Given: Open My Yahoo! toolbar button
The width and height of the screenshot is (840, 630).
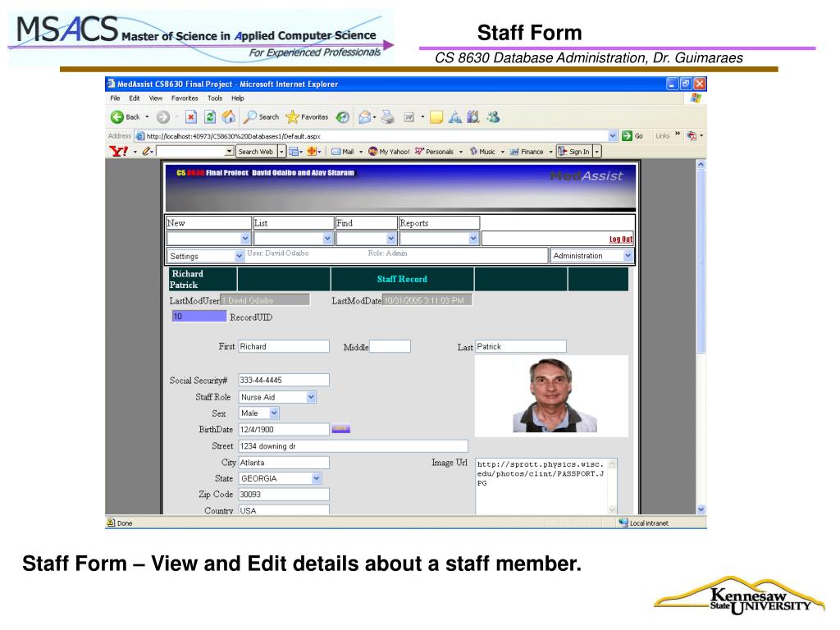Looking at the screenshot, I should point(390,152).
